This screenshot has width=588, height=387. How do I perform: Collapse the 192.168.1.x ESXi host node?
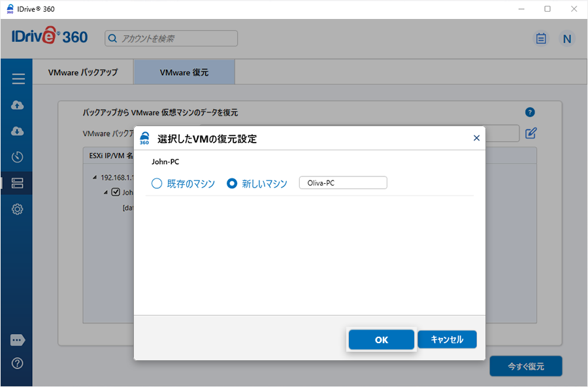pyautogui.click(x=94, y=177)
